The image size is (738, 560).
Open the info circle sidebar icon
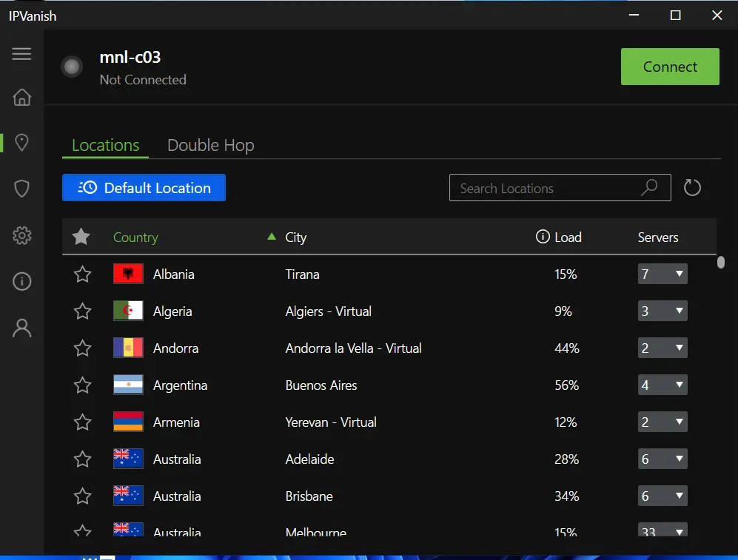click(x=21, y=282)
